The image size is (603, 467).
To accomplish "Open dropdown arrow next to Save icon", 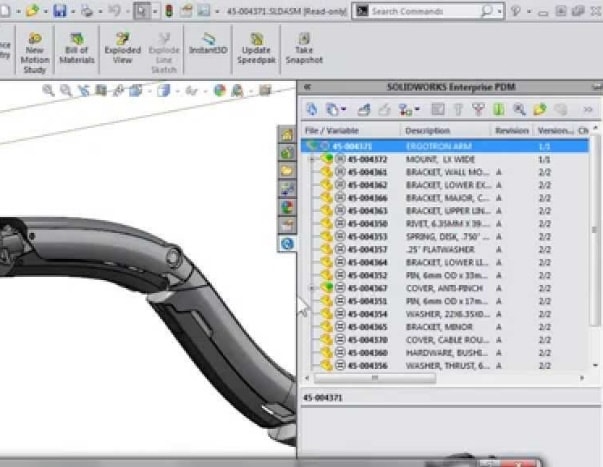I will point(72,11).
